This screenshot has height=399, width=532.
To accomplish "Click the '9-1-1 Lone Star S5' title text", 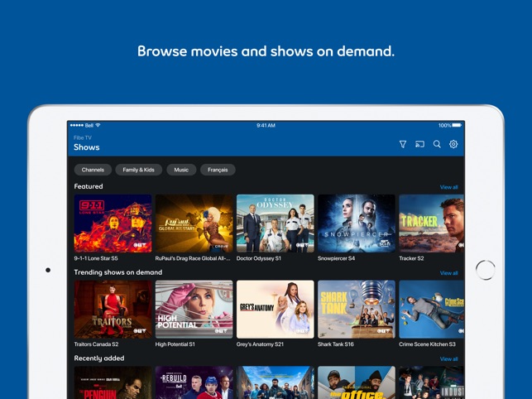I will pos(96,258).
